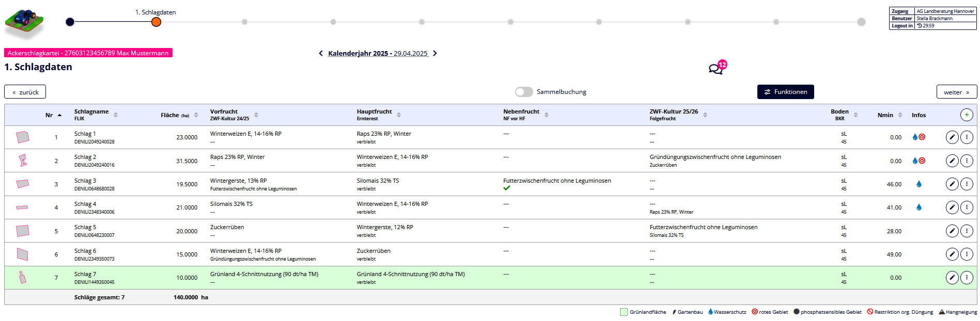This screenshot has height=321, width=980.
Task: Click the Logout in timer value
Action: point(928,26)
